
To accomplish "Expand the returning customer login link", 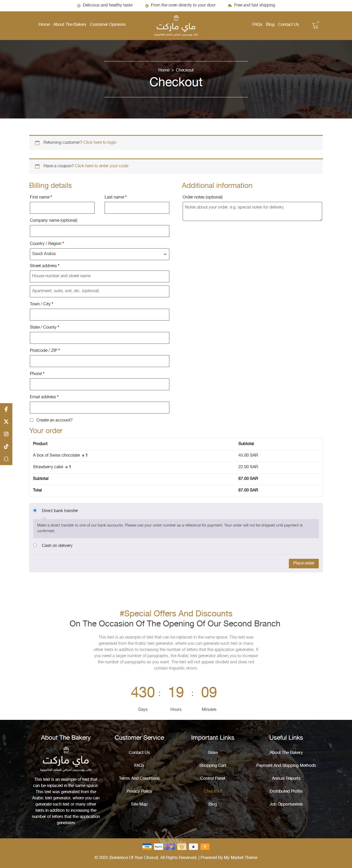I will coord(100,142).
